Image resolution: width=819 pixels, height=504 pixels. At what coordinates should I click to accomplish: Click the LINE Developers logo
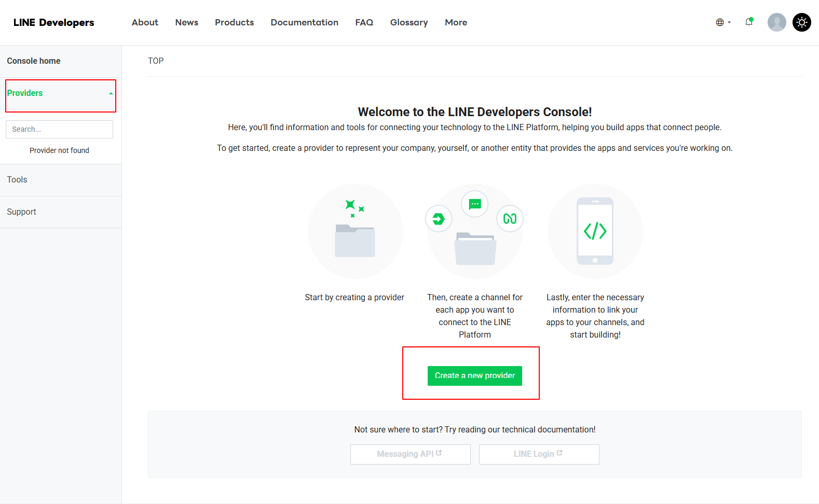coord(54,22)
